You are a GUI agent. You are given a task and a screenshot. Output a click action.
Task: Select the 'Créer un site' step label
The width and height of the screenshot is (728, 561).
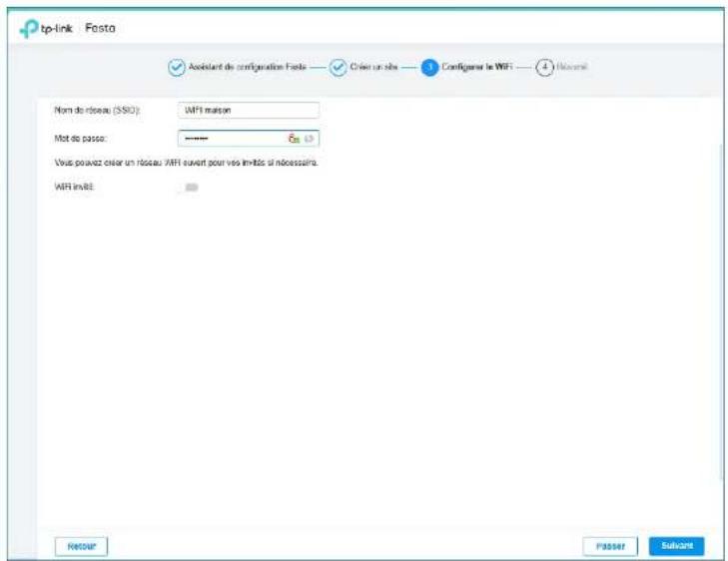[373, 67]
